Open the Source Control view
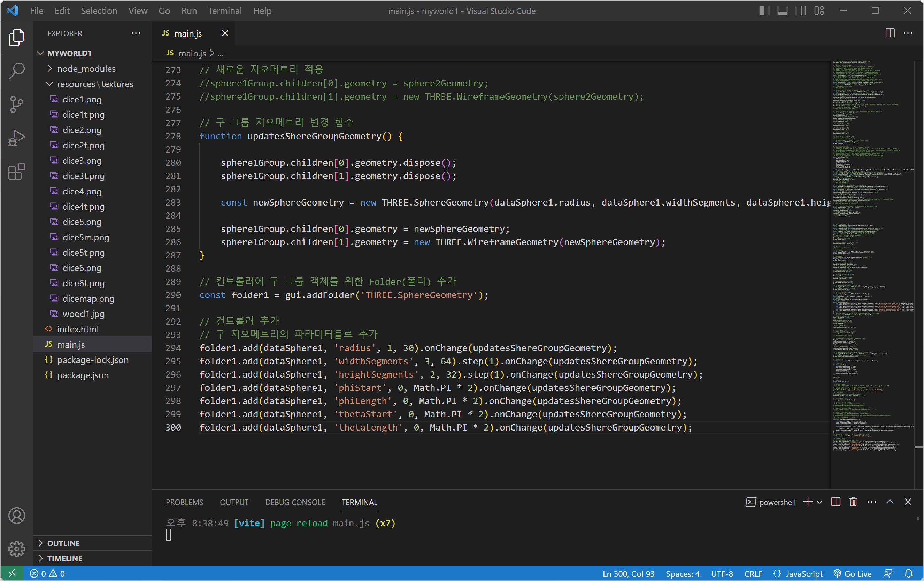The width and height of the screenshot is (924, 581). tap(16, 104)
